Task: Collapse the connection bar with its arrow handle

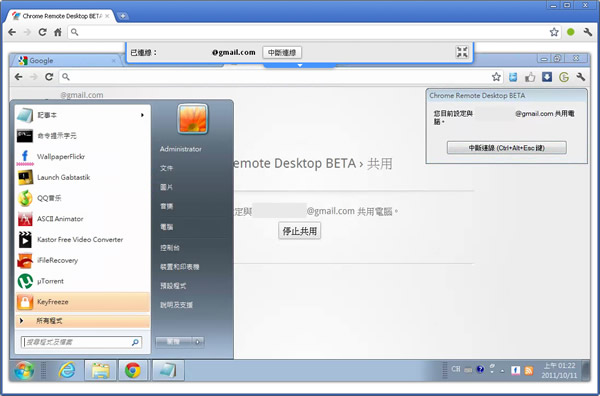Action: click(300, 65)
